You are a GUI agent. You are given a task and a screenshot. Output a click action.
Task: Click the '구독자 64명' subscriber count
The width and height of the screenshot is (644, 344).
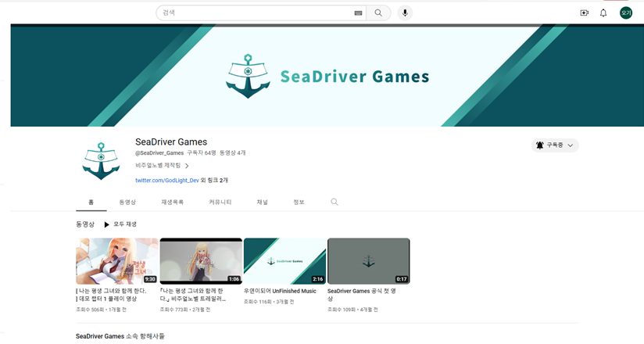pyautogui.click(x=202, y=153)
